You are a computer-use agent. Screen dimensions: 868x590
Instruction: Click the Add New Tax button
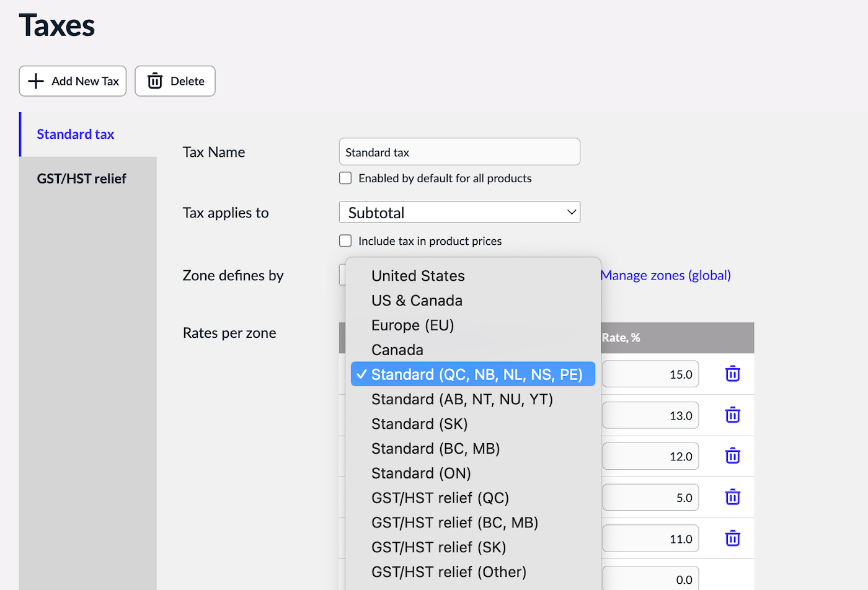73,81
